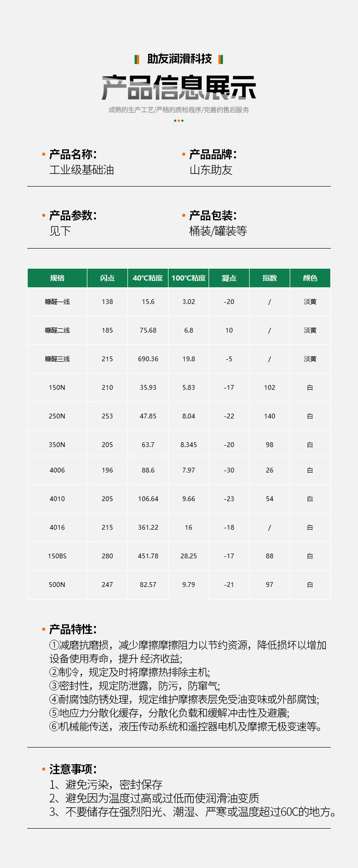The image size is (358, 868).
Task: Click the stripe icon right of brand name
Action: 221,59
